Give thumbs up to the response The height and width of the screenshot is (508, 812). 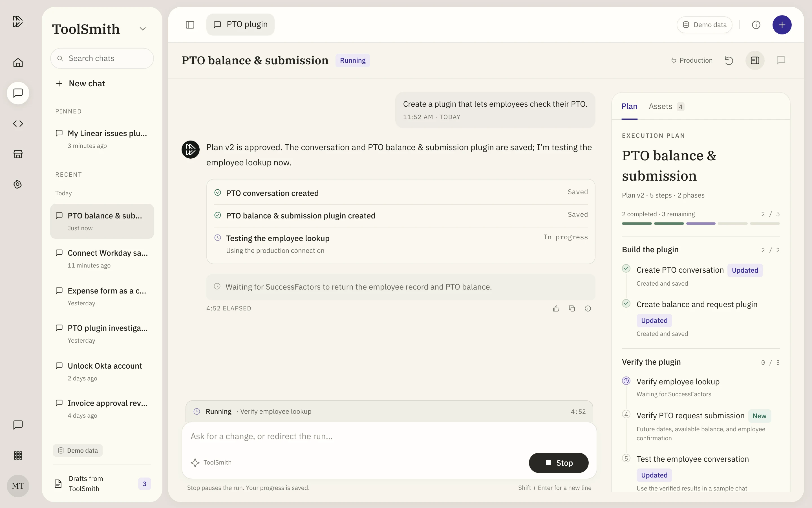[x=556, y=308]
